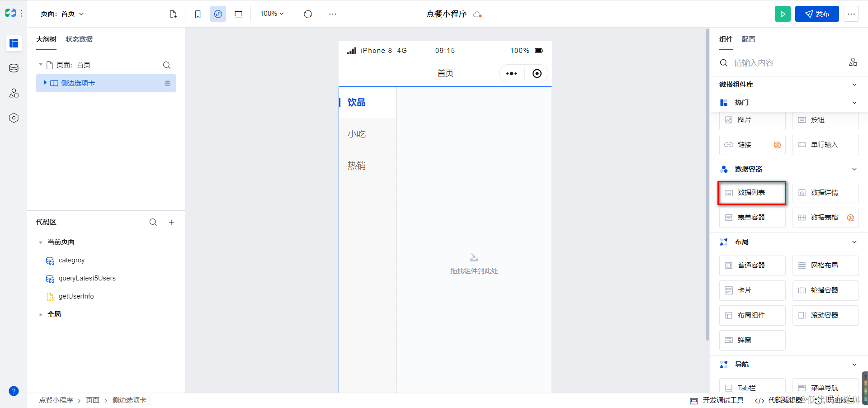Search in the 代码区 panel
The image size is (868, 408).
(x=153, y=222)
